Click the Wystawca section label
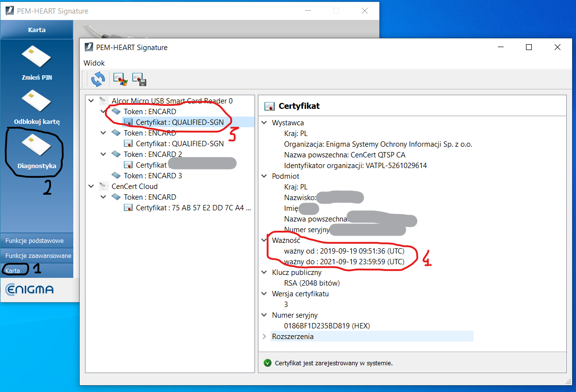Viewport: 576px width, 392px height. point(288,123)
